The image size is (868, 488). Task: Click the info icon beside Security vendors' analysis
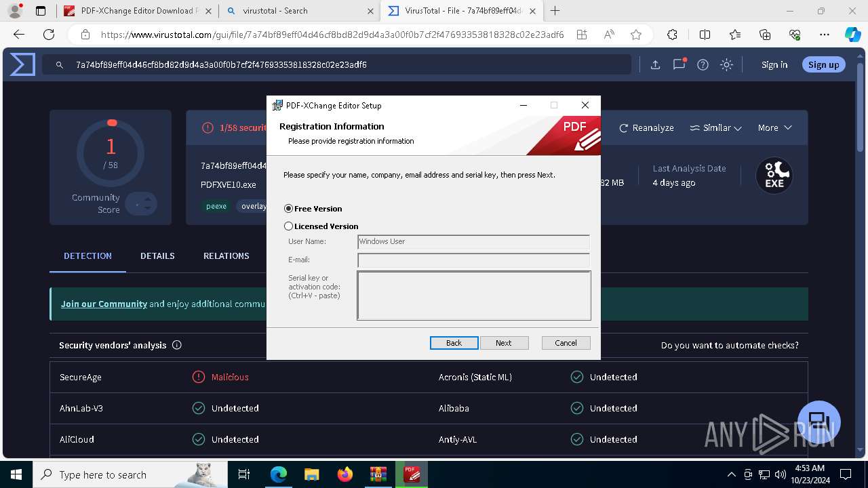[x=177, y=345]
